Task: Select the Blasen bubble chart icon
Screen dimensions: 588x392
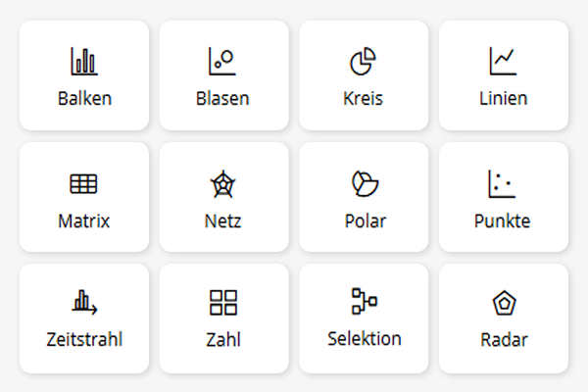Action: click(222, 63)
